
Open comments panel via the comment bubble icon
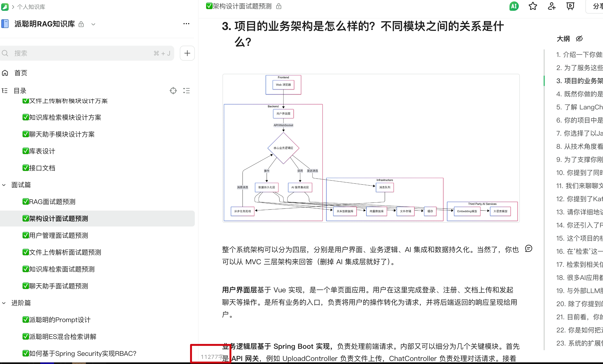click(570, 6)
